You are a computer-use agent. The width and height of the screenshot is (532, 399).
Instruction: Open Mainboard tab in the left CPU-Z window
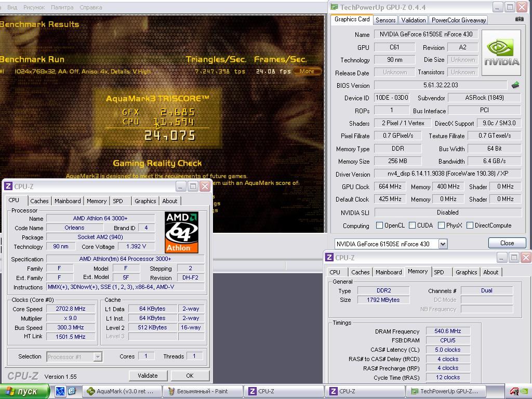68,201
